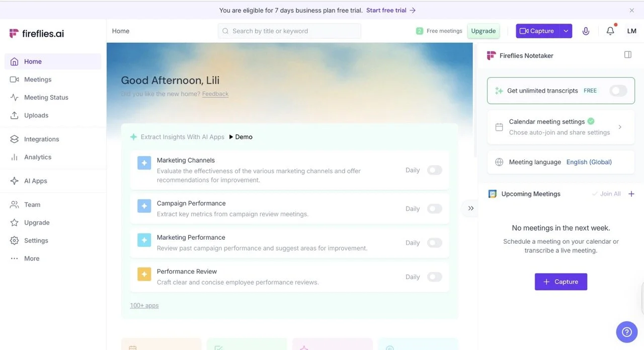Click the Meetings sidebar icon
The image size is (644, 350).
[16, 79]
